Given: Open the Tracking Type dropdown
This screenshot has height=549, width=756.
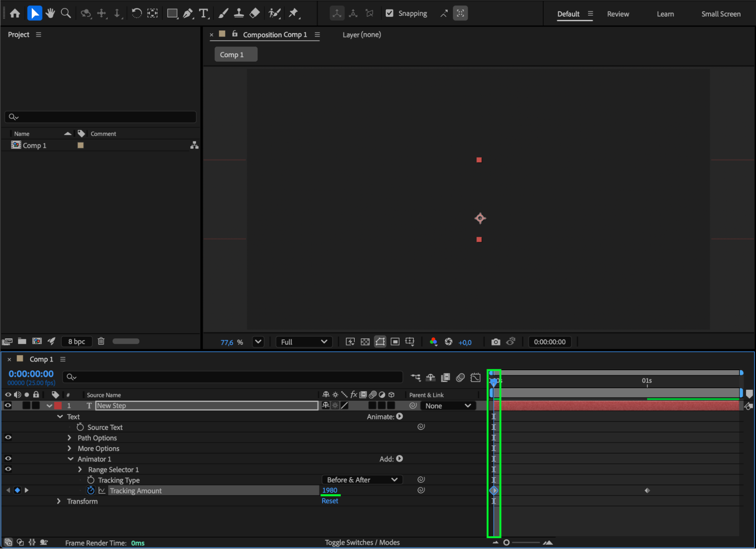Looking at the screenshot, I should pyautogui.click(x=362, y=480).
